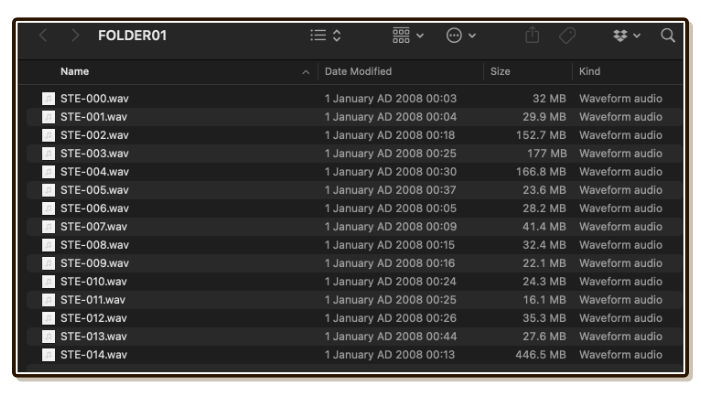The width and height of the screenshot is (701, 395).
Task: Open the Dropbox toolbar icon
Action: [620, 35]
